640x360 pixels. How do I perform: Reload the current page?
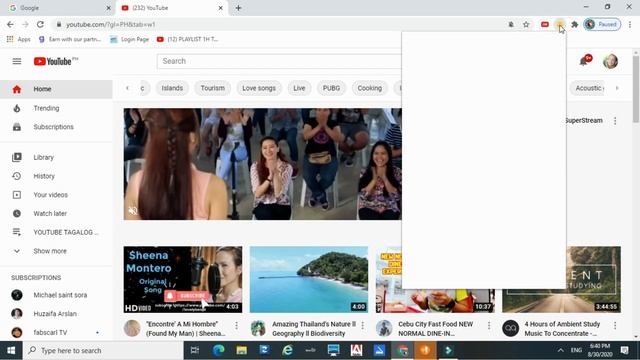click(x=40, y=24)
